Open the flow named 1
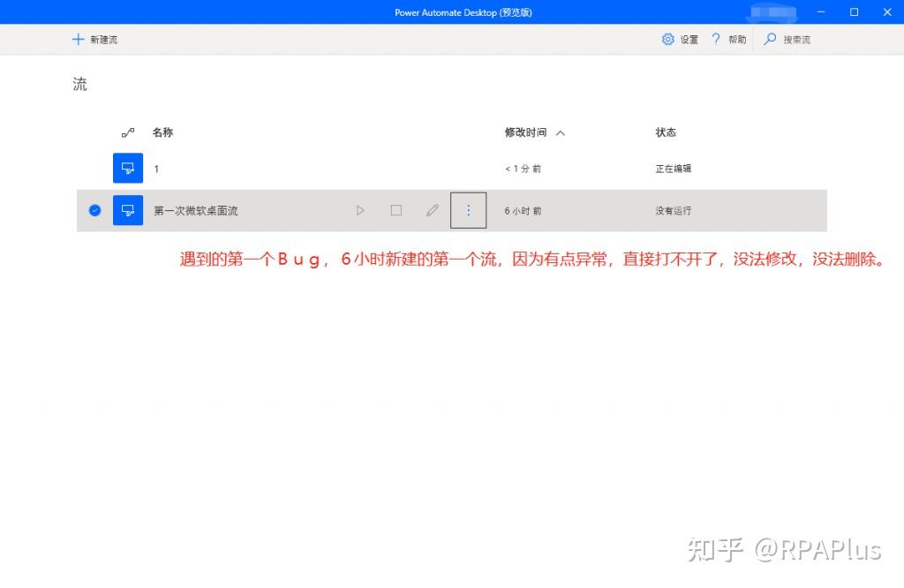The image size is (904, 588). pos(156,168)
